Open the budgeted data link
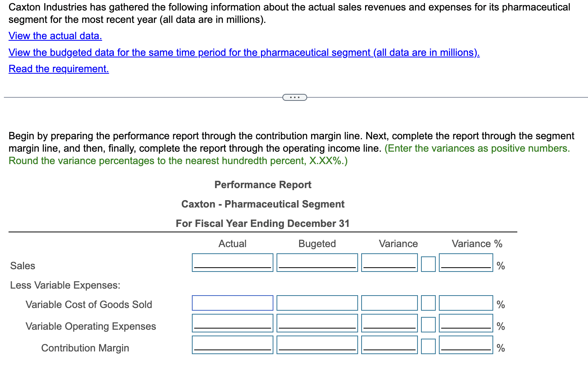The image size is (588, 391). [244, 52]
